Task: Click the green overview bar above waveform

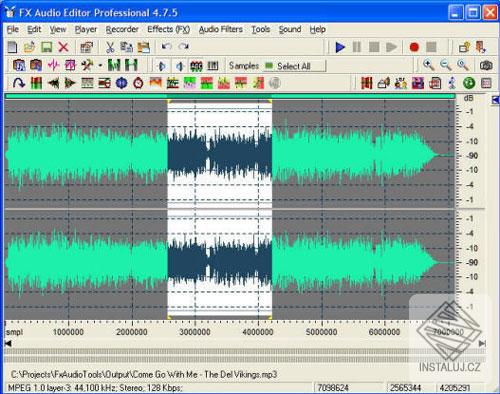Action: point(230,96)
